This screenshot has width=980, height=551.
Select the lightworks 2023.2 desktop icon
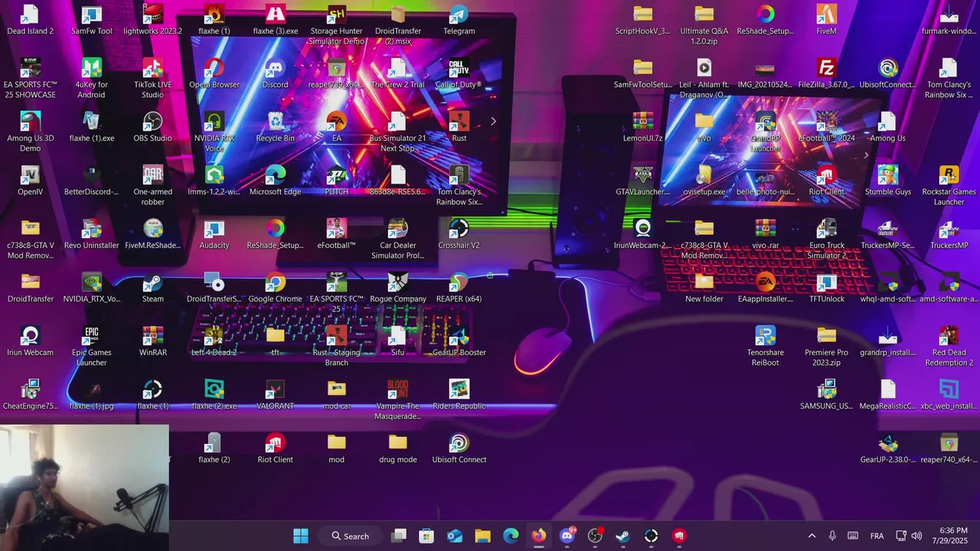(152, 21)
